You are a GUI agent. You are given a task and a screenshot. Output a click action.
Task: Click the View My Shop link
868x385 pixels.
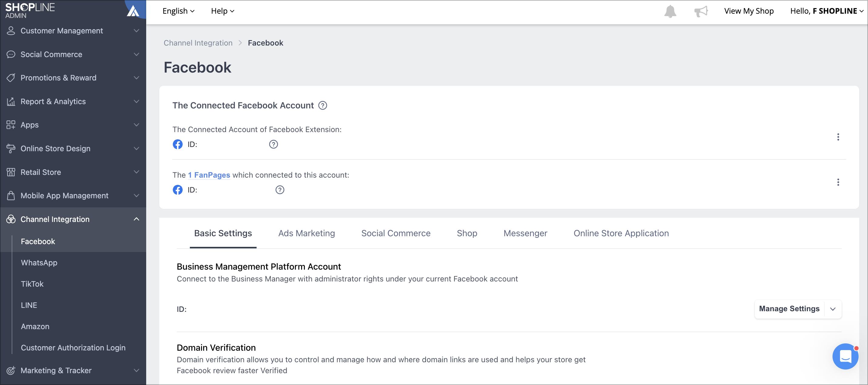pyautogui.click(x=749, y=11)
